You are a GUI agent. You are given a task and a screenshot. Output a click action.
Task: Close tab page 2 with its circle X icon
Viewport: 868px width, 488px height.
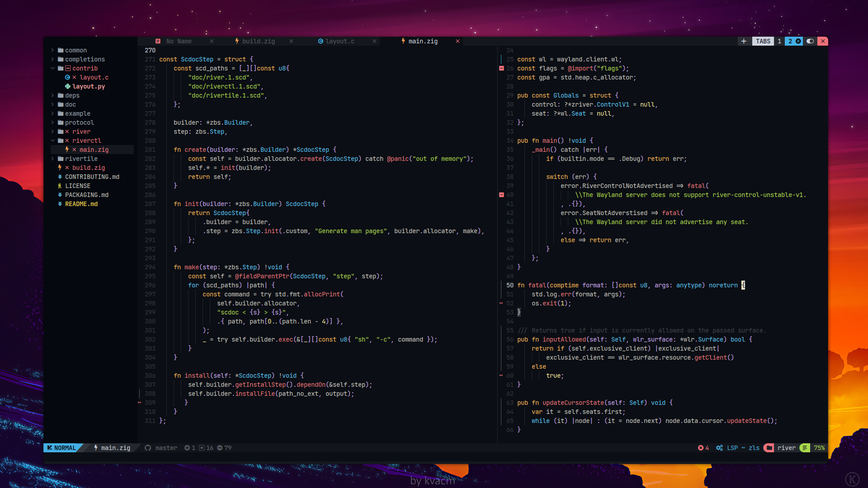click(798, 41)
